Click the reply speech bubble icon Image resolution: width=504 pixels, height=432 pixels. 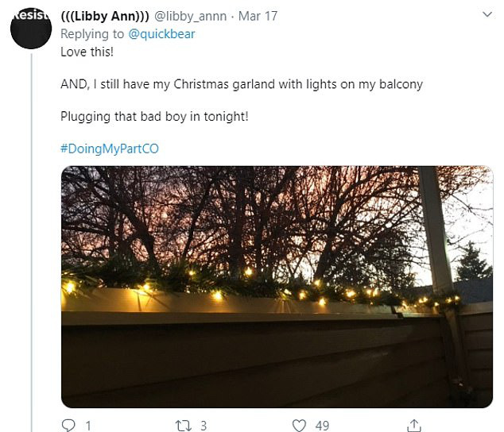(68, 426)
